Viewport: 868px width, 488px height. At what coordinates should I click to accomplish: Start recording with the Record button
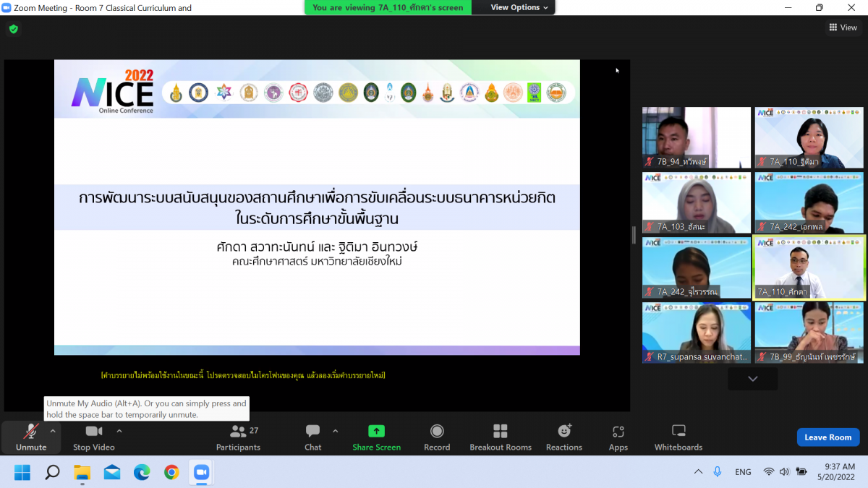click(x=437, y=437)
